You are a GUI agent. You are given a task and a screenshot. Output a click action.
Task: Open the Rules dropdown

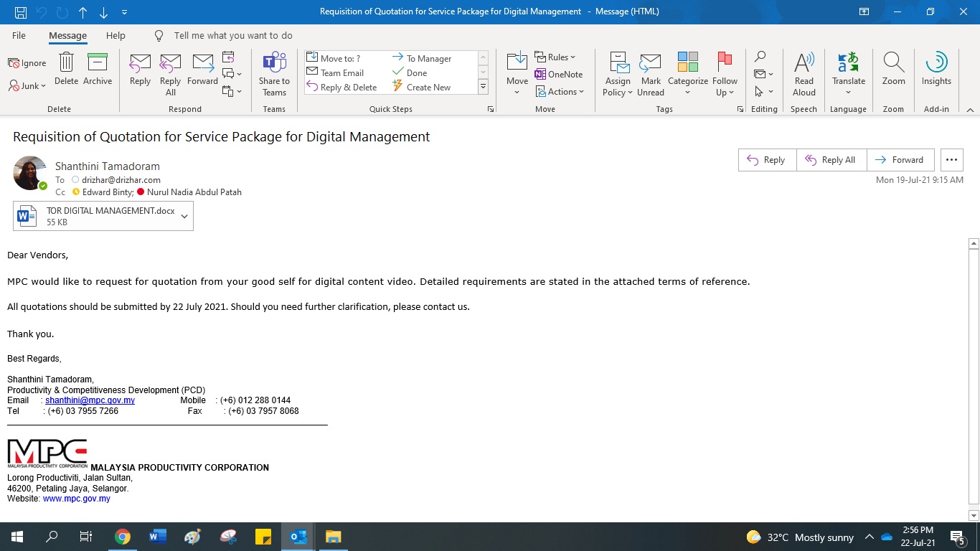[x=556, y=57]
